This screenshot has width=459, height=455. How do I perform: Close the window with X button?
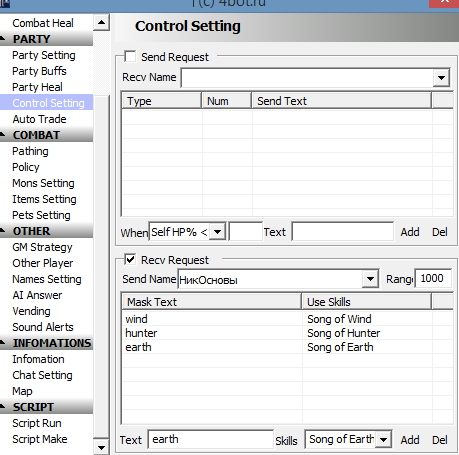tap(444, 3)
